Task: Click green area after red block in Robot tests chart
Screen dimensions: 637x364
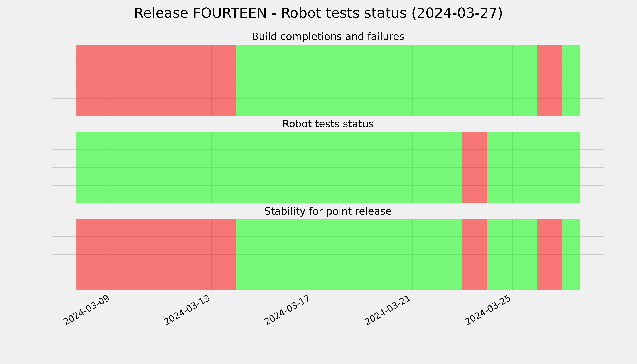Action: click(x=533, y=167)
